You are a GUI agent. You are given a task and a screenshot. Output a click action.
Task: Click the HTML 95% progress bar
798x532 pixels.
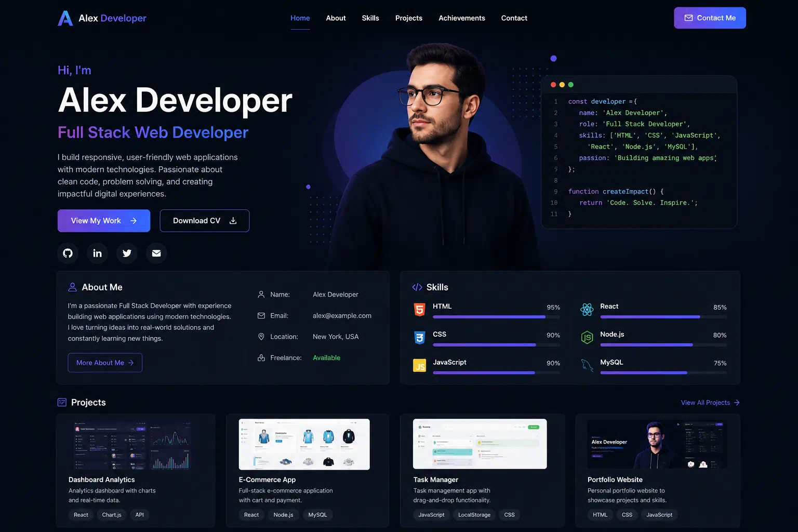[496, 317]
